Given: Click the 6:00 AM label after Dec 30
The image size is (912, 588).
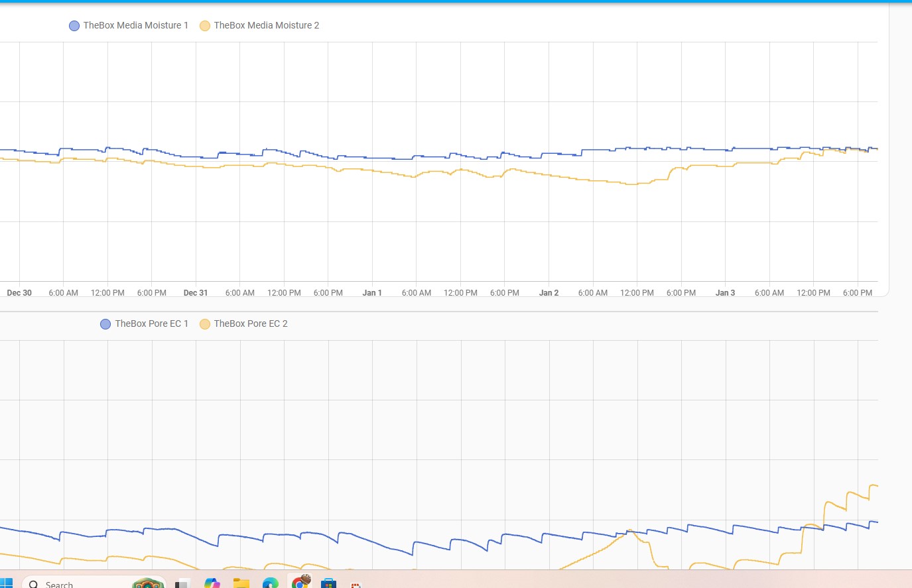Looking at the screenshot, I should pyautogui.click(x=63, y=292).
